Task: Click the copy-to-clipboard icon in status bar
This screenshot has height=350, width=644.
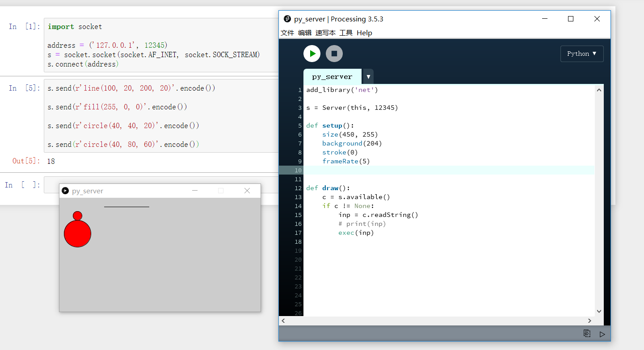Action: click(587, 333)
